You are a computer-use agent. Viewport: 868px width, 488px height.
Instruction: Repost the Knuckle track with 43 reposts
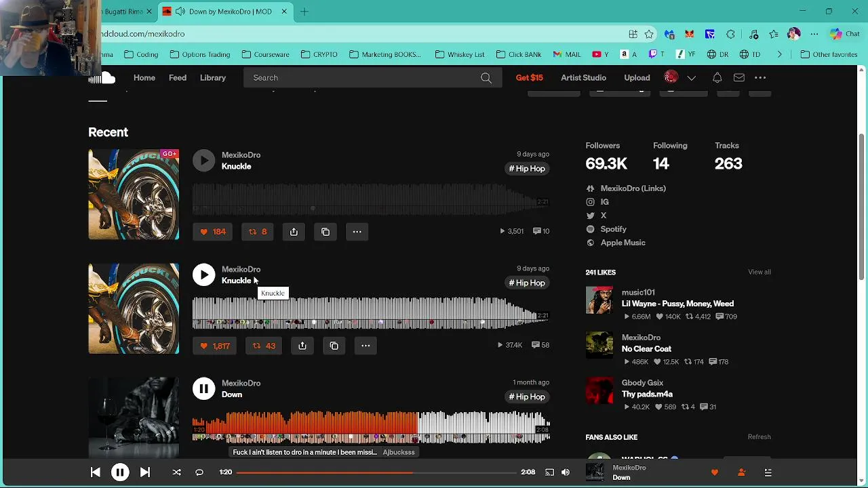tap(264, 346)
